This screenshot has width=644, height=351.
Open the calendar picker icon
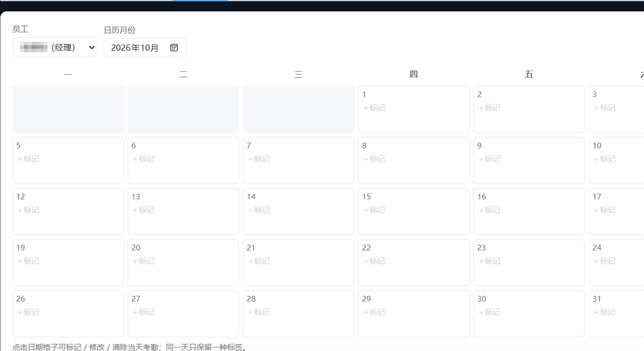(174, 48)
